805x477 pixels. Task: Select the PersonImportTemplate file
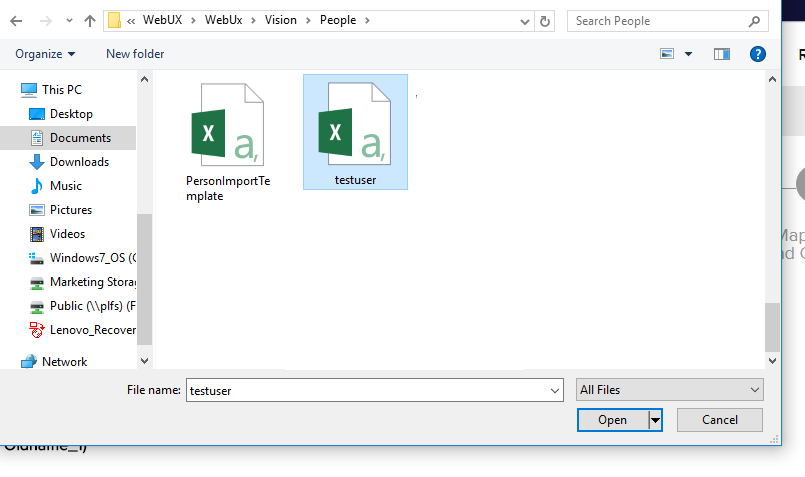[x=228, y=140]
